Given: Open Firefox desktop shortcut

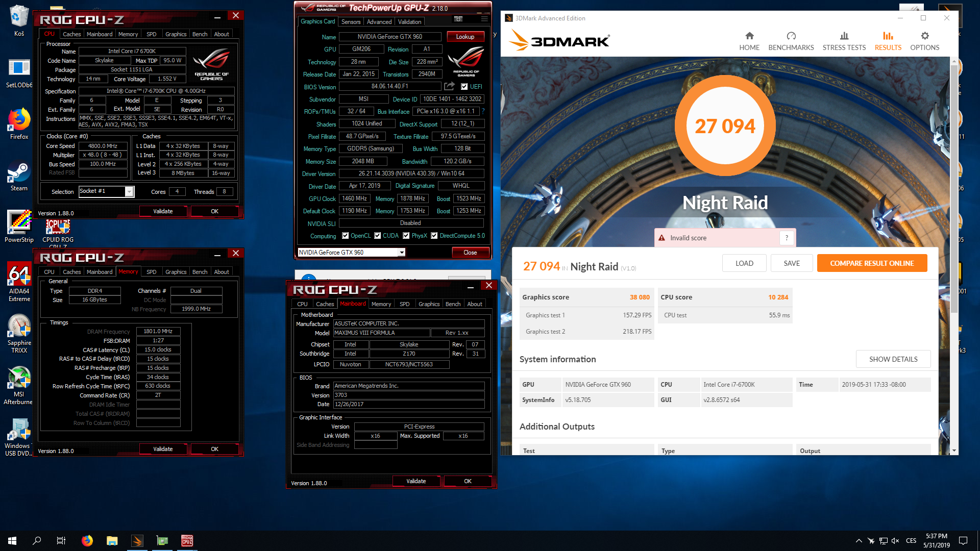Looking at the screenshot, I should click(x=19, y=123).
